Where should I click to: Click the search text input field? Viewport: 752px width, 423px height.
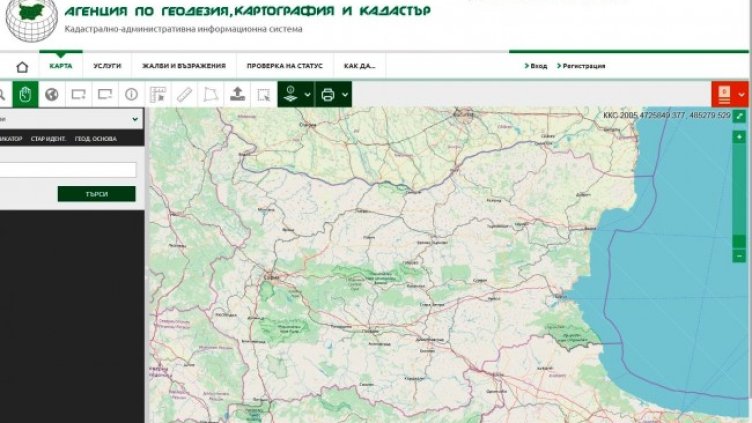[x=68, y=170]
